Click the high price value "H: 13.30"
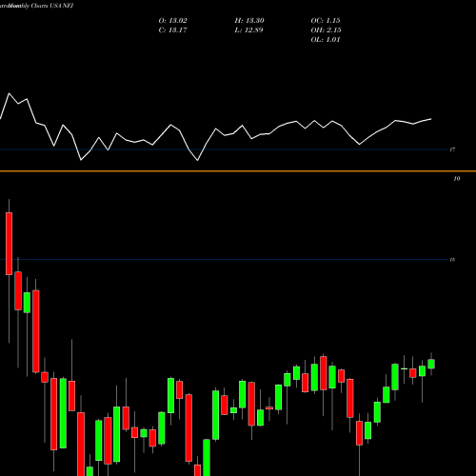The height and width of the screenshot is (476, 476). 249,21
